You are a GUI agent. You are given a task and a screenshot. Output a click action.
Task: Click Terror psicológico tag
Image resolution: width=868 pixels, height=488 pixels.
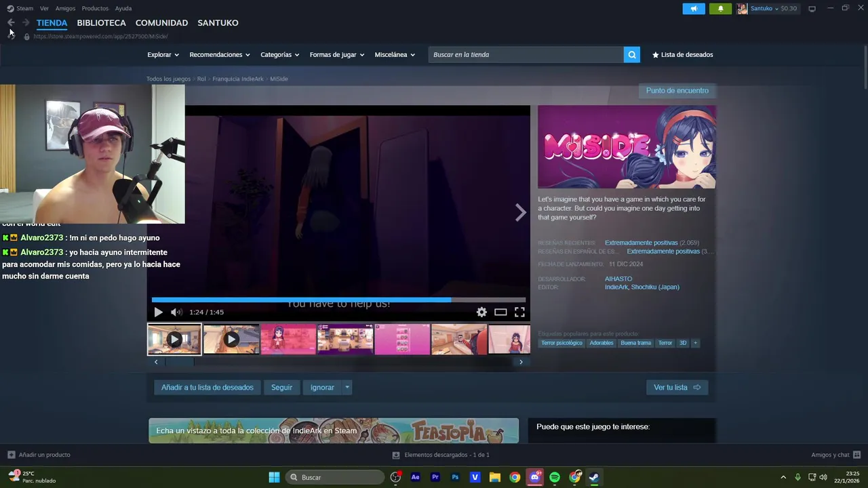click(x=561, y=343)
